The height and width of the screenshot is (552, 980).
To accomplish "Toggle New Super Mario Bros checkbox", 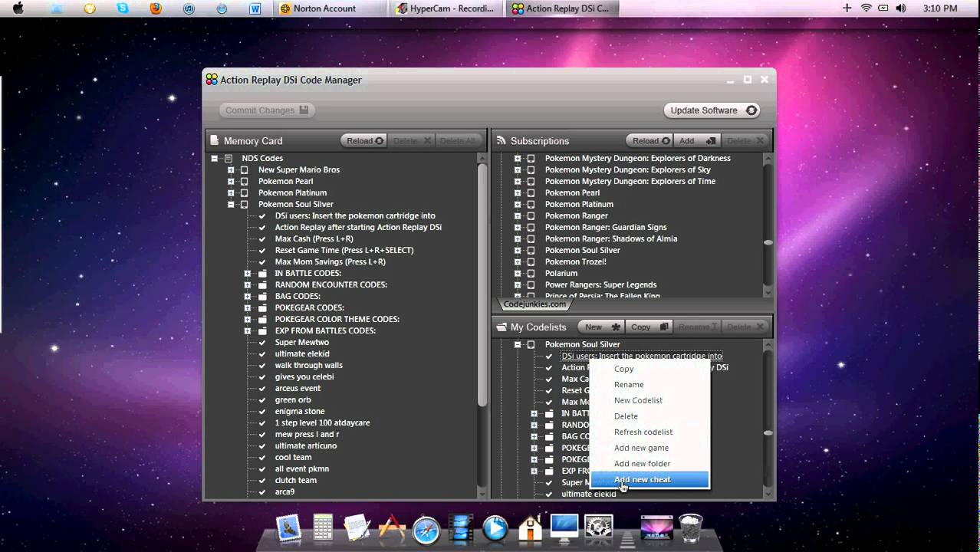I will click(245, 170).
